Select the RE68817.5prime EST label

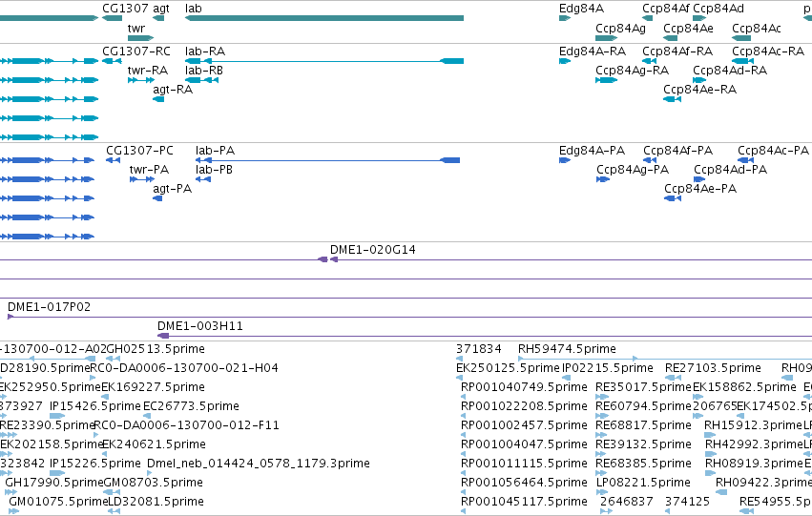click(644, 425)
